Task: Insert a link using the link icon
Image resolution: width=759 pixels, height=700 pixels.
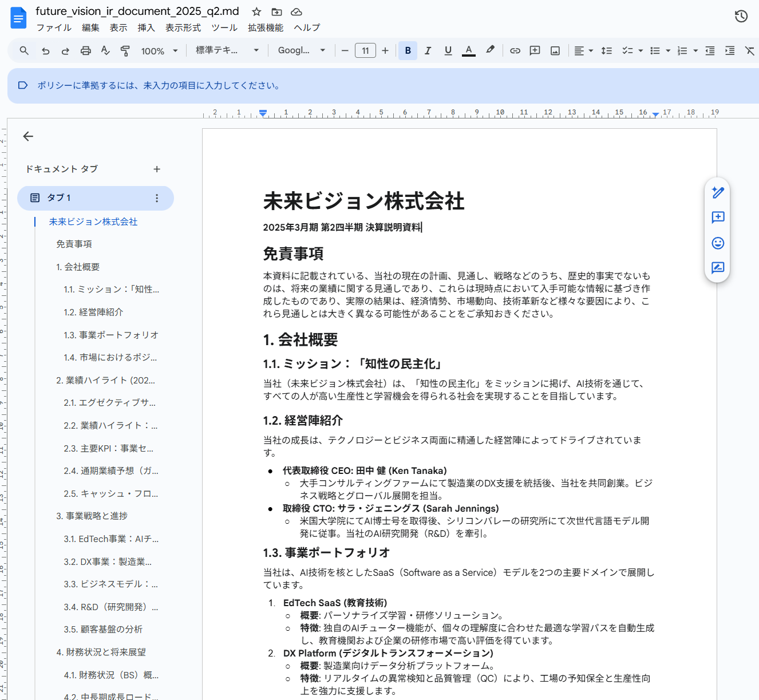Action: [x=515, y=51]
